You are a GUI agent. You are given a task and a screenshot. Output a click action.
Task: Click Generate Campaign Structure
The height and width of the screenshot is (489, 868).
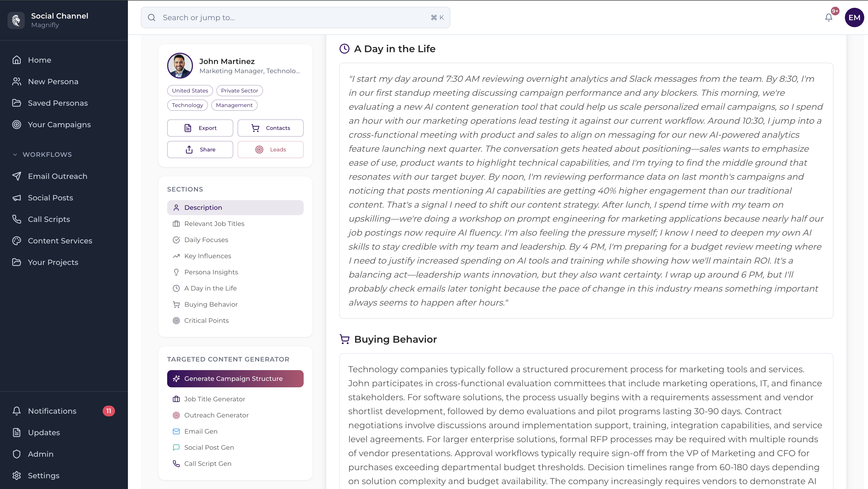pos(235,379)
